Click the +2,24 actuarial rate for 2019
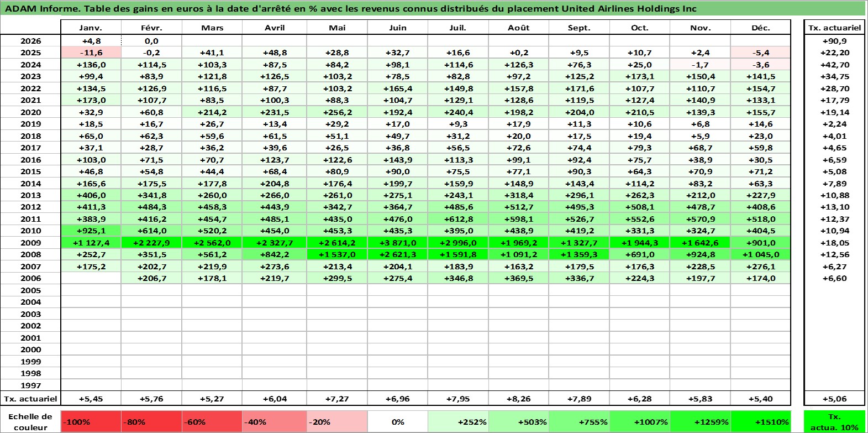Image resolution: width=868 pixels, height=433 pixels. [834, 124]
